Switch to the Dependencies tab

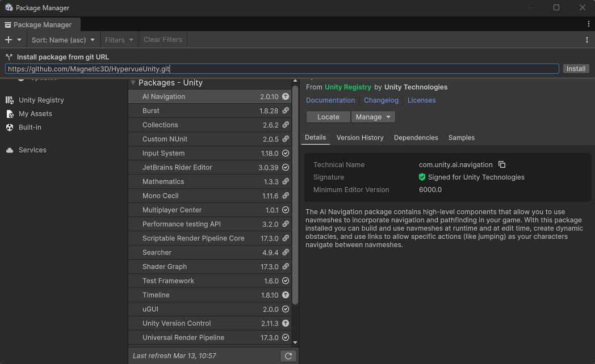tap(416, 137)
